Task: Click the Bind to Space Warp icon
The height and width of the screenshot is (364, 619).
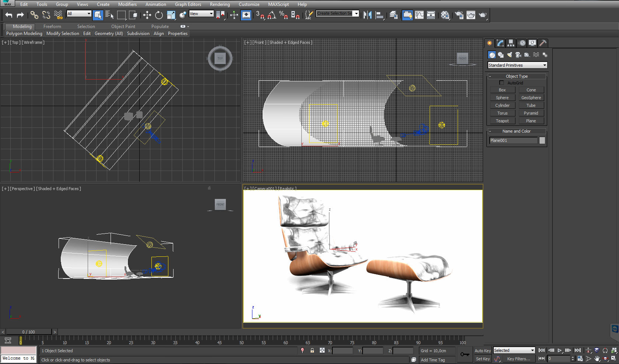Action: coord(58,15)
